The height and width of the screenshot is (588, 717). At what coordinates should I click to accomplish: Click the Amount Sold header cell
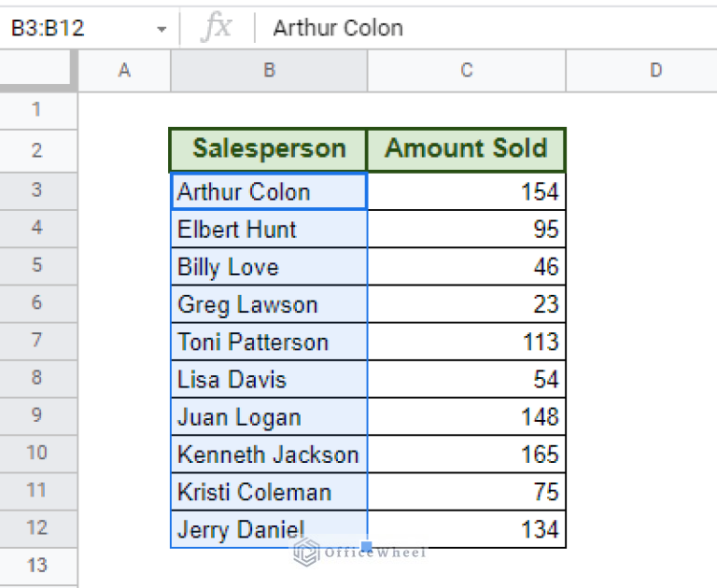click(x=467, y=149)
